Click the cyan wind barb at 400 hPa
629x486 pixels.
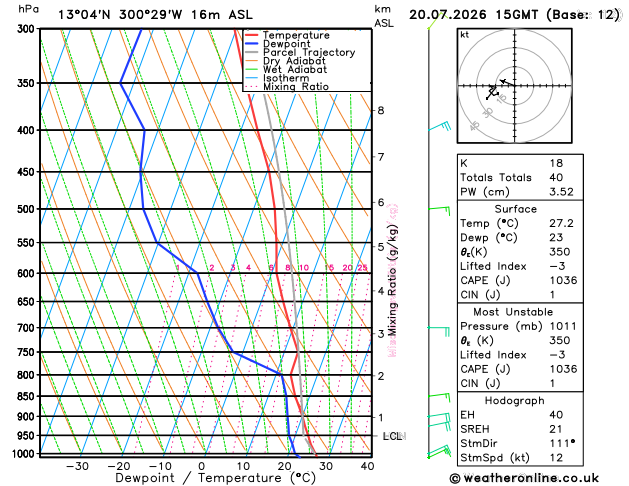[440, 126]
